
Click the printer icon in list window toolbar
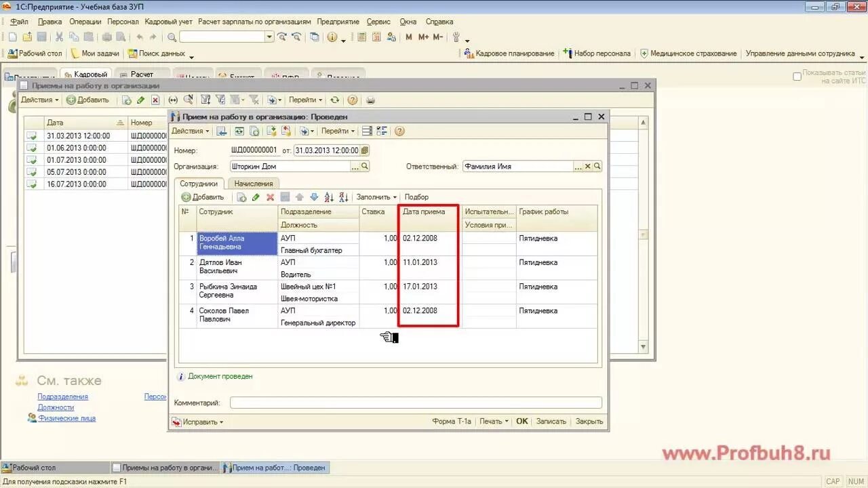[370, 100]
